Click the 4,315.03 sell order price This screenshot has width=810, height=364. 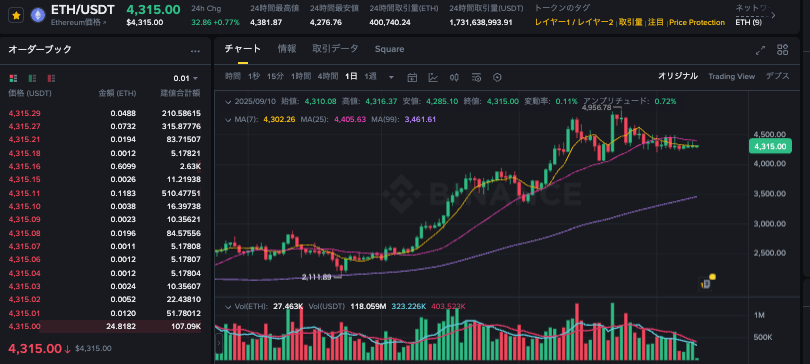tap(24, 286)
